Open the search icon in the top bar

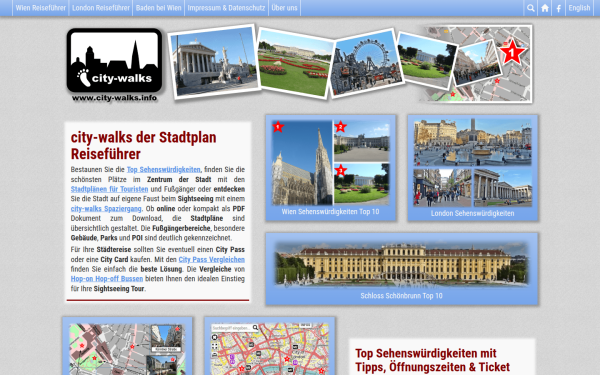[x=530, y=8]
